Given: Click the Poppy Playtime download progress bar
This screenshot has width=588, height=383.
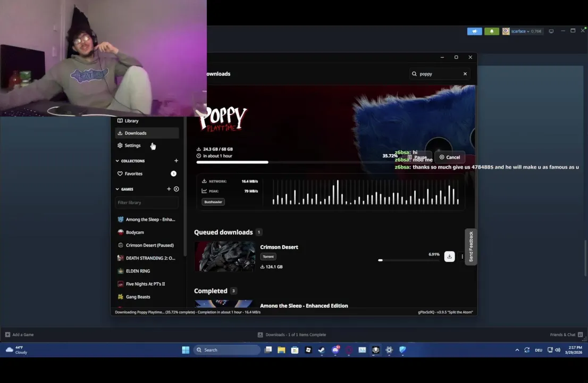Looking at the screenshot, I should point(295,162).
